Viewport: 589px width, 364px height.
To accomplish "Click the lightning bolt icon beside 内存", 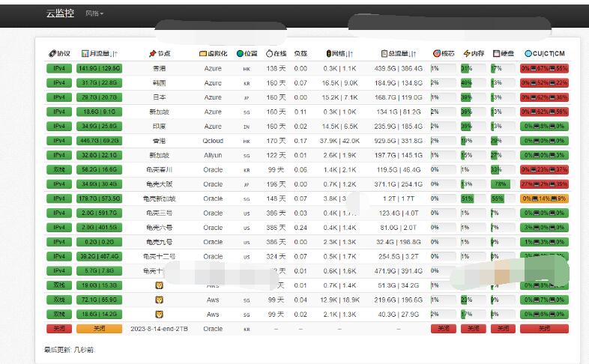I will pos(467,54).
